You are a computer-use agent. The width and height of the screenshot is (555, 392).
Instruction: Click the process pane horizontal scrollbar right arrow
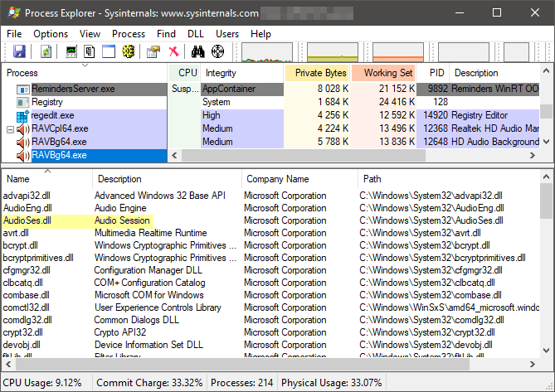(533, 156)
